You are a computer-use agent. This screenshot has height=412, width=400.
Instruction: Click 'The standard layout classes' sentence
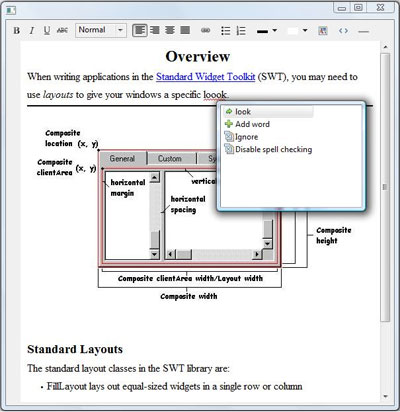128,368
